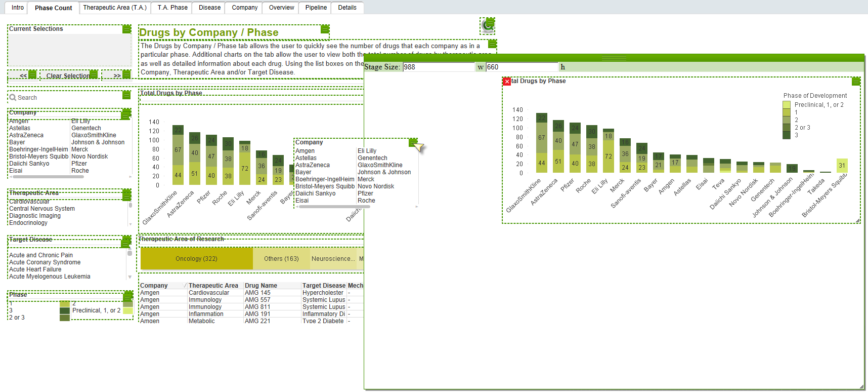Open menu icon on the floating Company list

(x=413, y=142)
